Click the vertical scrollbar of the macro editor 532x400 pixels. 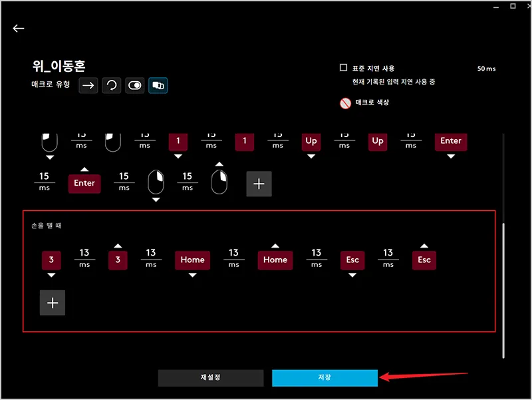503,286
